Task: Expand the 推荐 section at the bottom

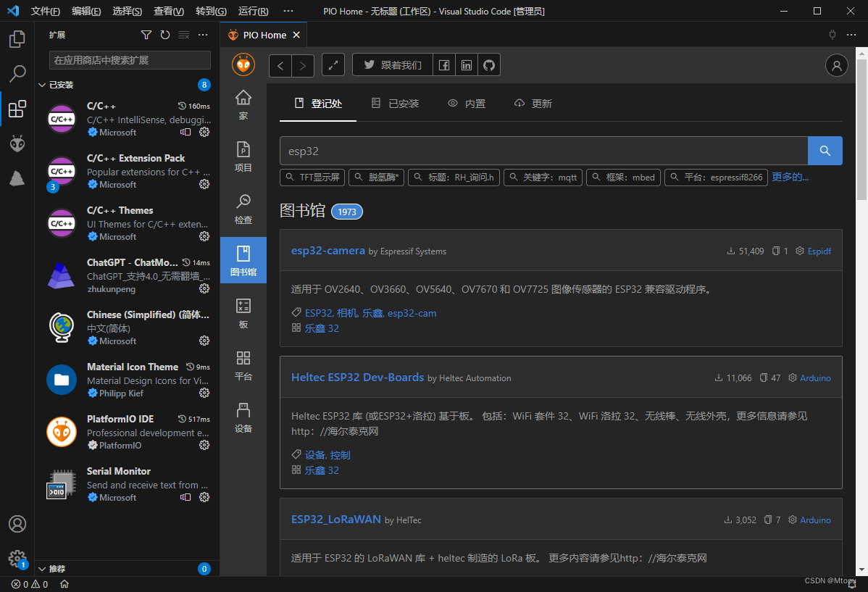Action: click(x=54, y=568)
